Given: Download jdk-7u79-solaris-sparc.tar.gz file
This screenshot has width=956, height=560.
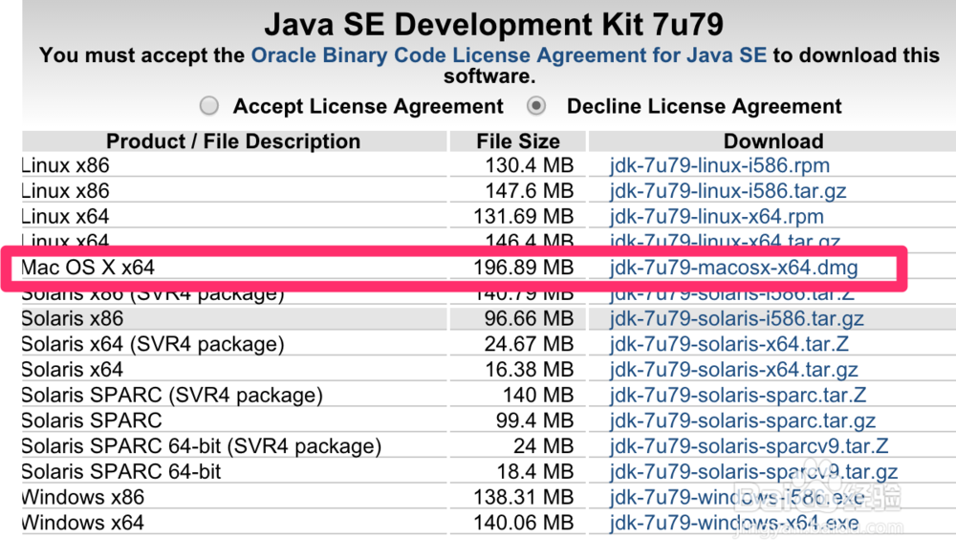Looking at the screenshot, I should 743,420.
